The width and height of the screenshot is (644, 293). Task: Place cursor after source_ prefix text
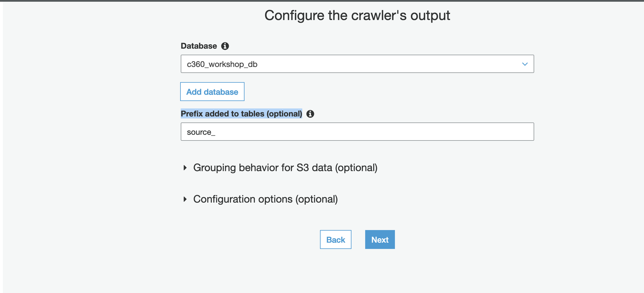[216, 132]
